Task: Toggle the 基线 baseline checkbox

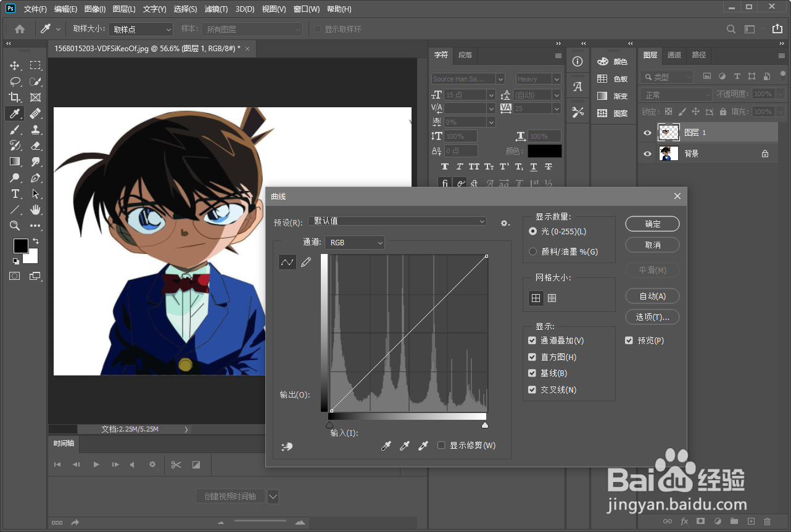Action: coord(532,373)
